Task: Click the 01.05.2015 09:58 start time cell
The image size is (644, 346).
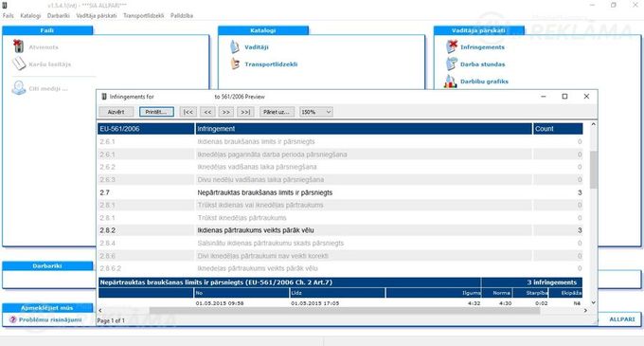Action: [220, 303]
